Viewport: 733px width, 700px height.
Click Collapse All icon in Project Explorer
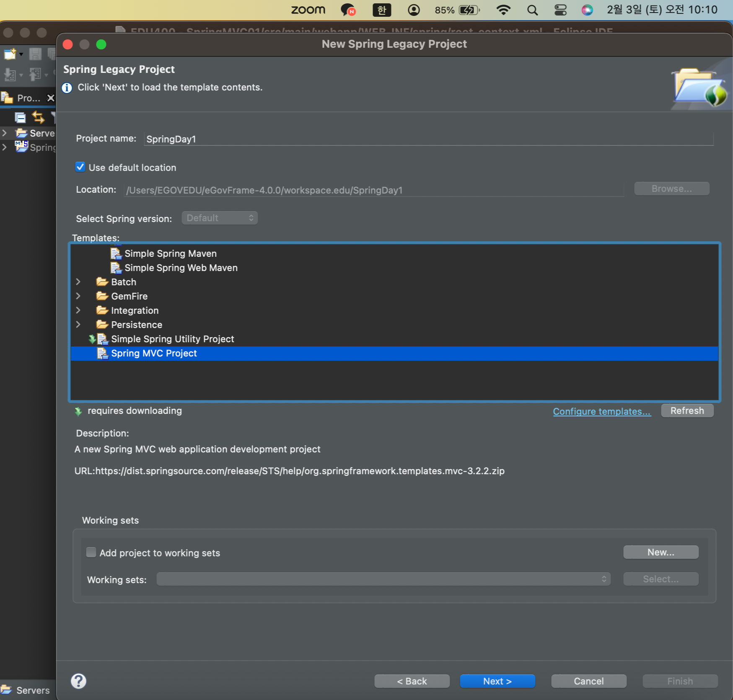[x=20, y=118]
